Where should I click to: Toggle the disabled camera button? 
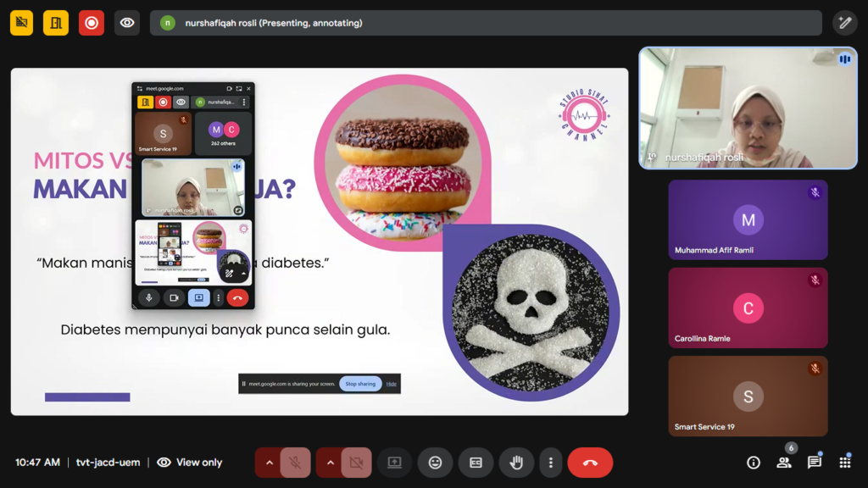pyautogui.click(x=356, y=463)
